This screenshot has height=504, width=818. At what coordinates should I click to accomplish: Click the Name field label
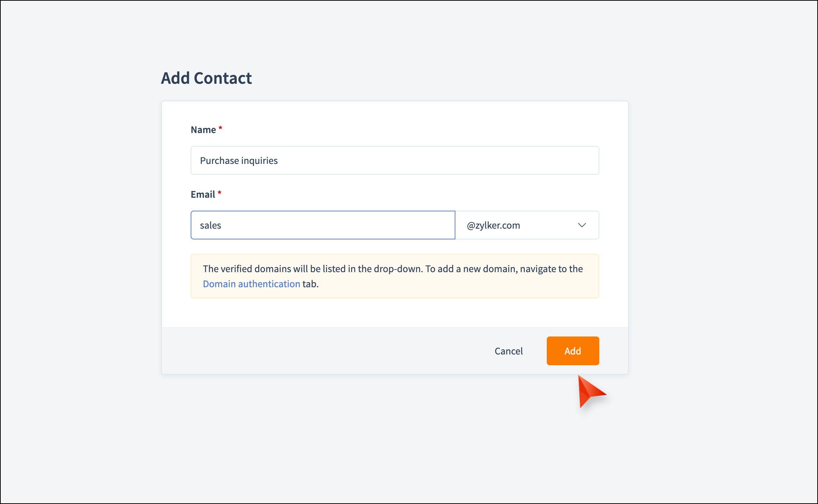pos(203,130)
